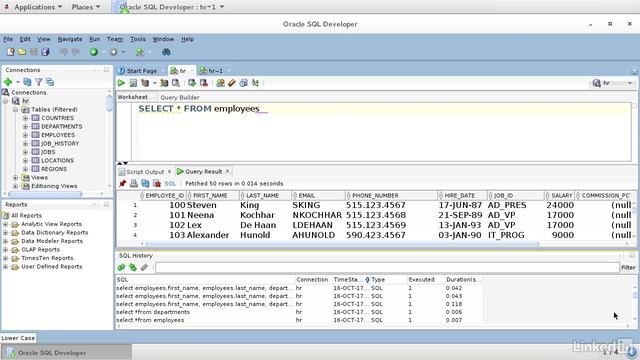Image resolution: width=640 pixels, height=360 pixels.
Task: Click the Unshared SQL Worksheet icon
Action: (220, 83)
